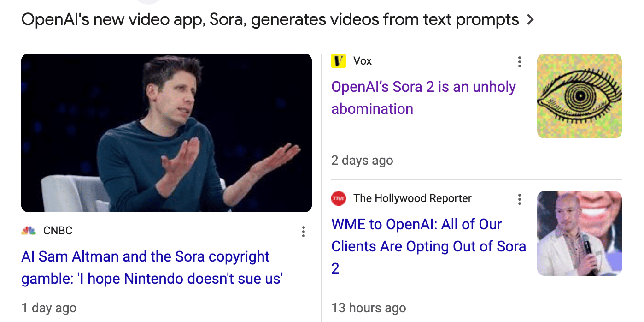Screen dimensions: 644x322
Task: Click the Hollywood Reporter article thumbnail
Action: [579, 233]
